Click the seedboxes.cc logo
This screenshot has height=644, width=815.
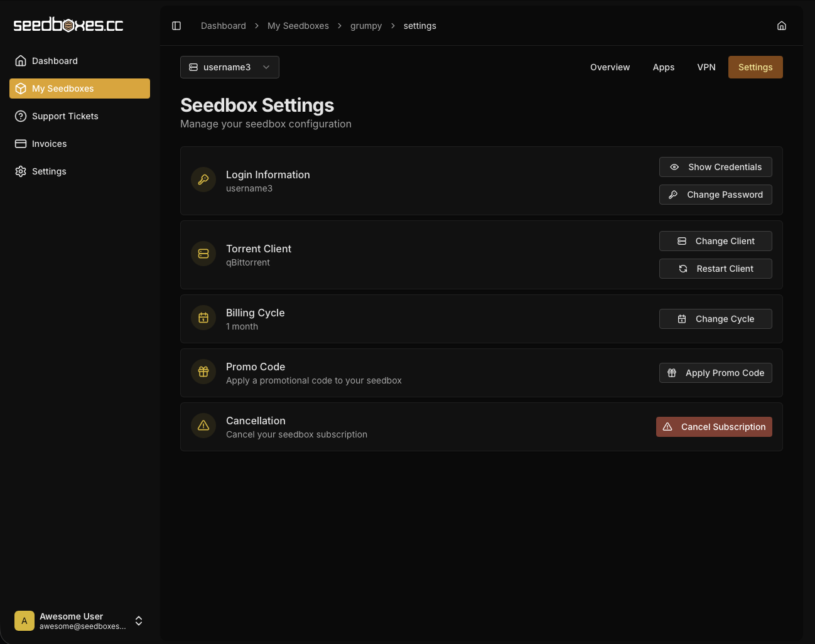point(68,24)
